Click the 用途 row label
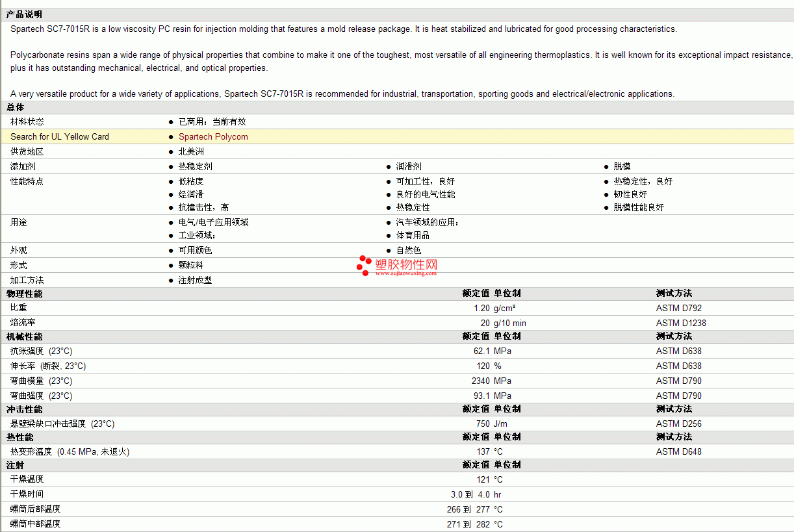This screenshot has width=794, height=532. point(19,222)
